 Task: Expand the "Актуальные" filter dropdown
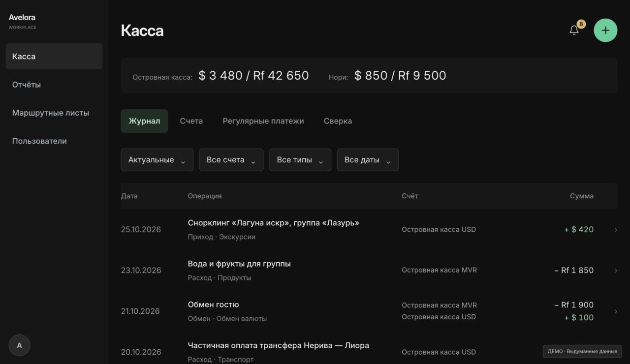[x=157, y=160]
